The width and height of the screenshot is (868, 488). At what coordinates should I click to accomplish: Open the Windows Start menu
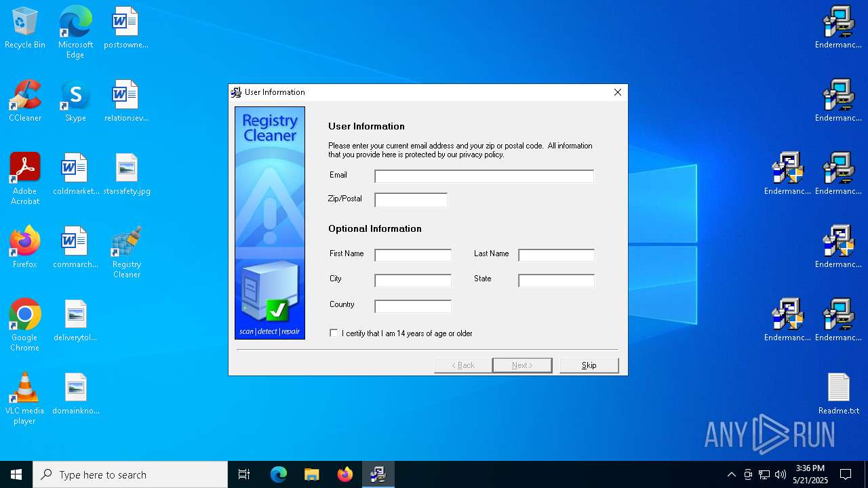point(16,474)
